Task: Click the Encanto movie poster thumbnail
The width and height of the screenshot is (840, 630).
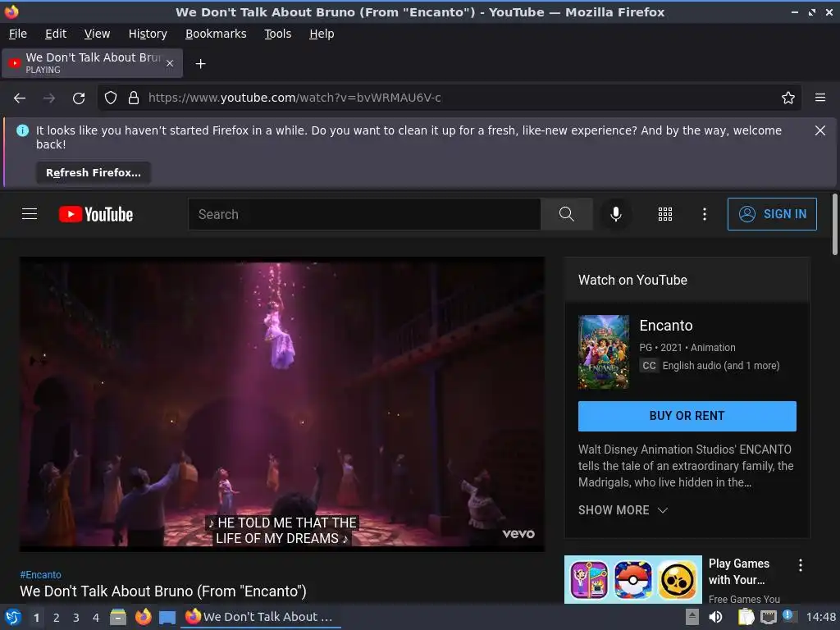Action: point(603,352)
